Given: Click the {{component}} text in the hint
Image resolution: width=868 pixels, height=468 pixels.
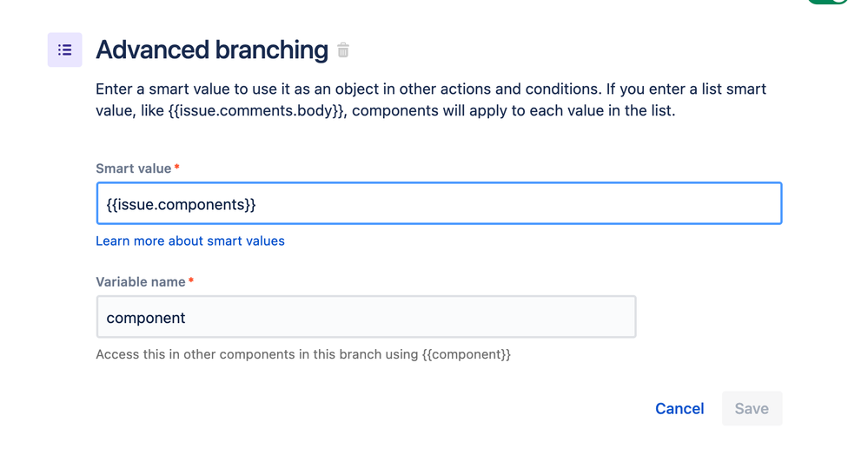Looking at the screenshot, I should (466, 354).
